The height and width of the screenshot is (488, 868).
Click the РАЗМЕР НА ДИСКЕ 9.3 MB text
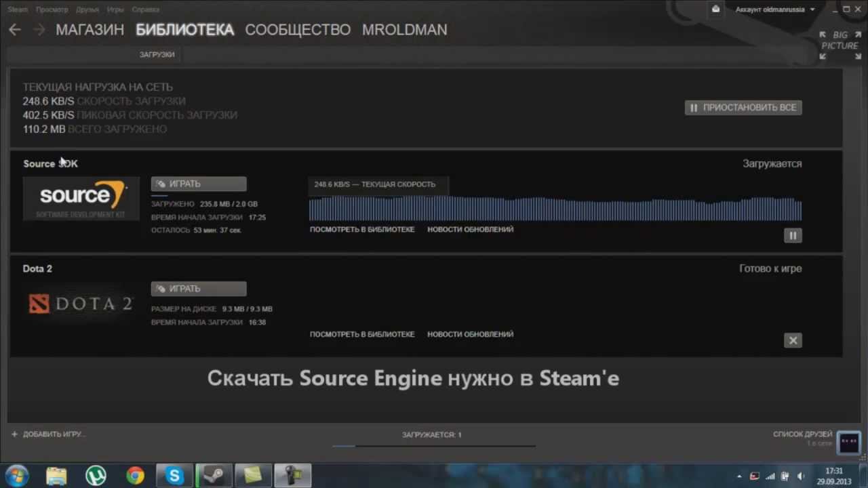[x=212, y=309]
